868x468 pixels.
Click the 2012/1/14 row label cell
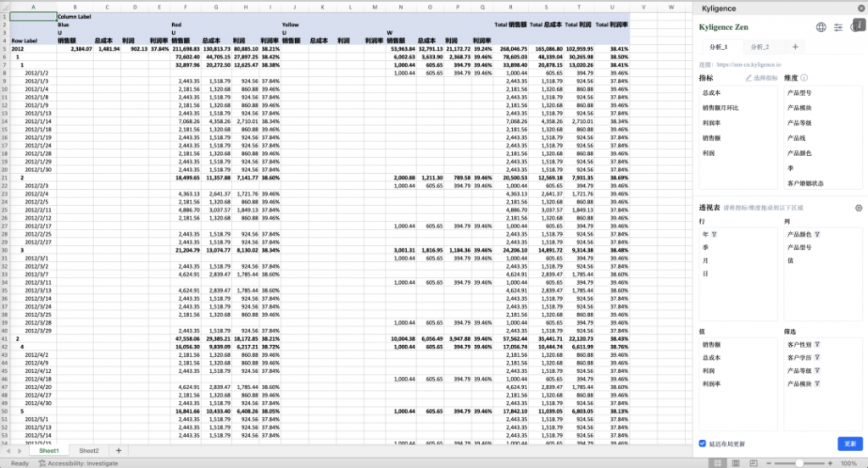33,121
